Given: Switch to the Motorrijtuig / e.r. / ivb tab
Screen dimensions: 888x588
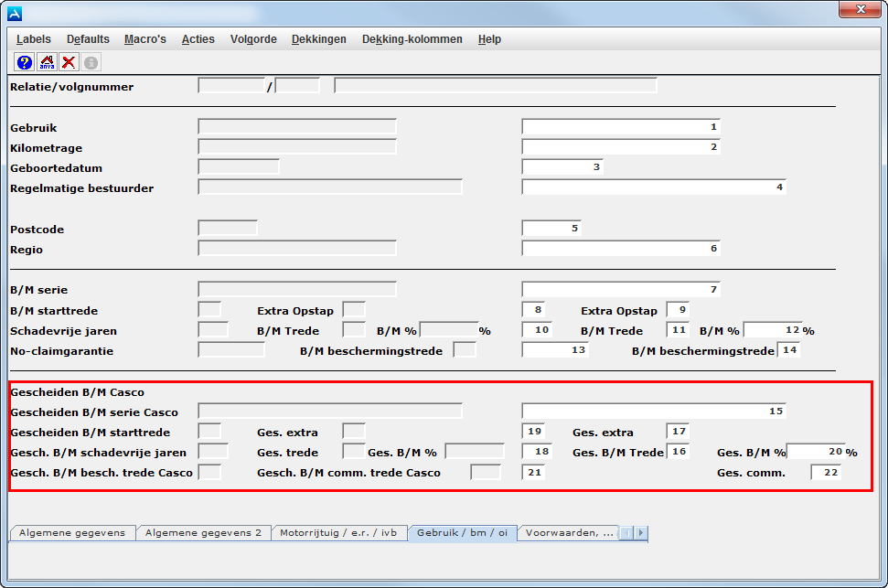Looking at the screenshot, I should [338, 532].
